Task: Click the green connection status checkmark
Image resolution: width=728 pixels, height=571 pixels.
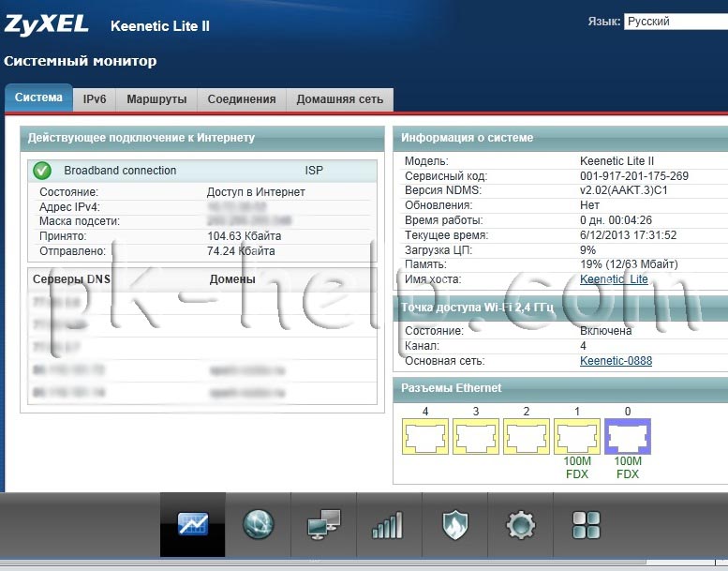Action: (x=42, y=171)
